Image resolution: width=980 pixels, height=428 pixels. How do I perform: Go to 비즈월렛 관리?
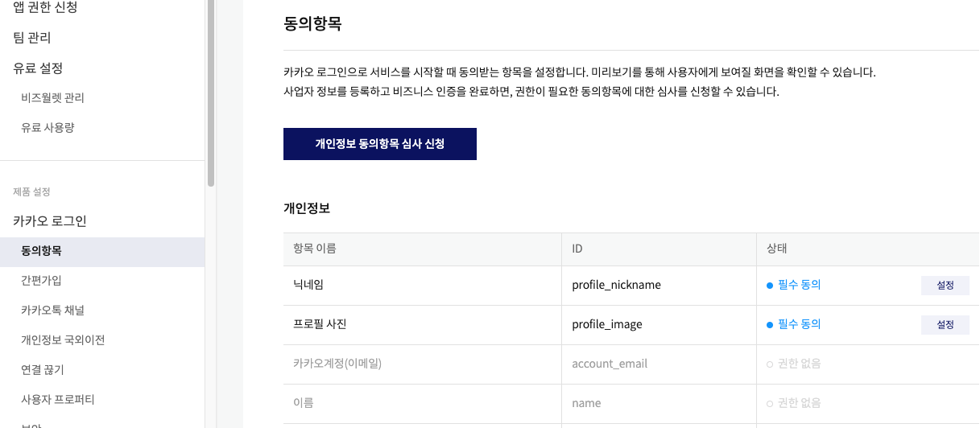tap(52, 98)
